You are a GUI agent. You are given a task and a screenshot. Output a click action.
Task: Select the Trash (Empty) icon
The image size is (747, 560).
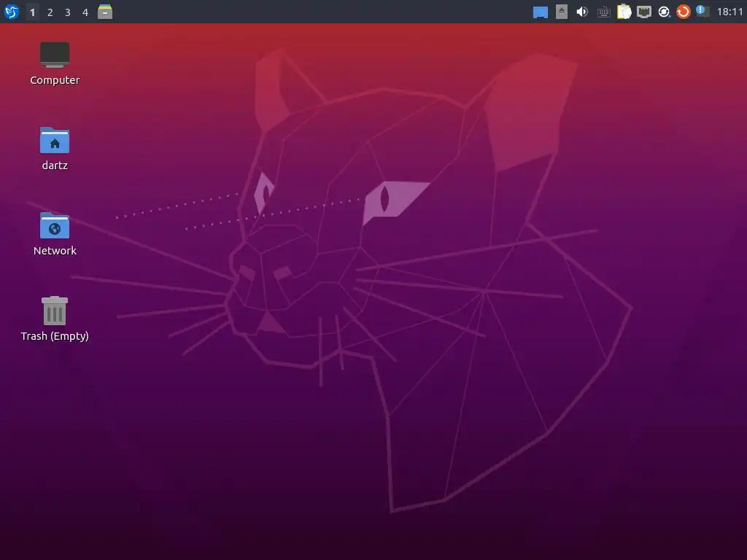tap(55, 311)
